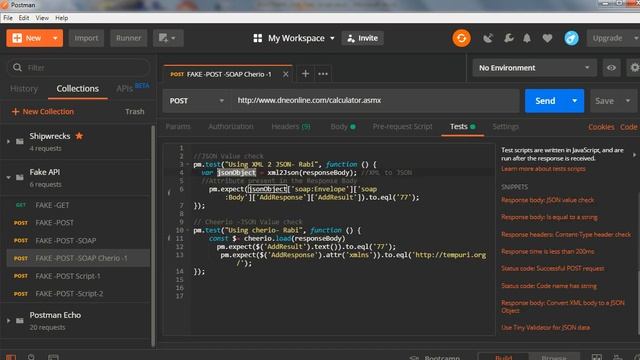Click the search magnifier in filter box
The height and width of the screenshot is (360, 640).
point(17,67)
